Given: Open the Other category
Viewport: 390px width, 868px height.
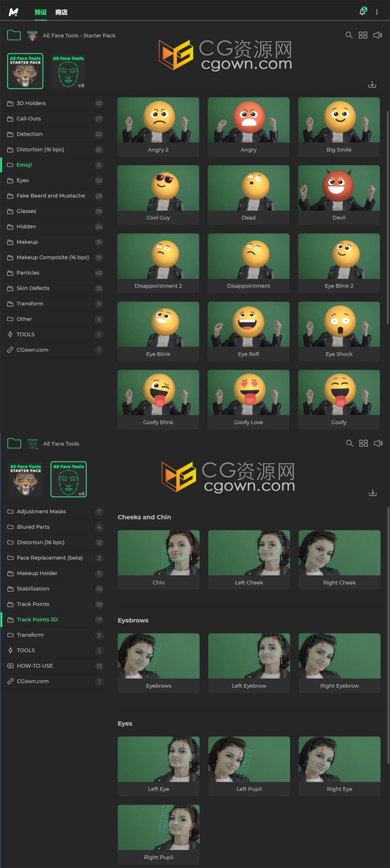Looking at the screenshot, I should click(x=53, y=319).
